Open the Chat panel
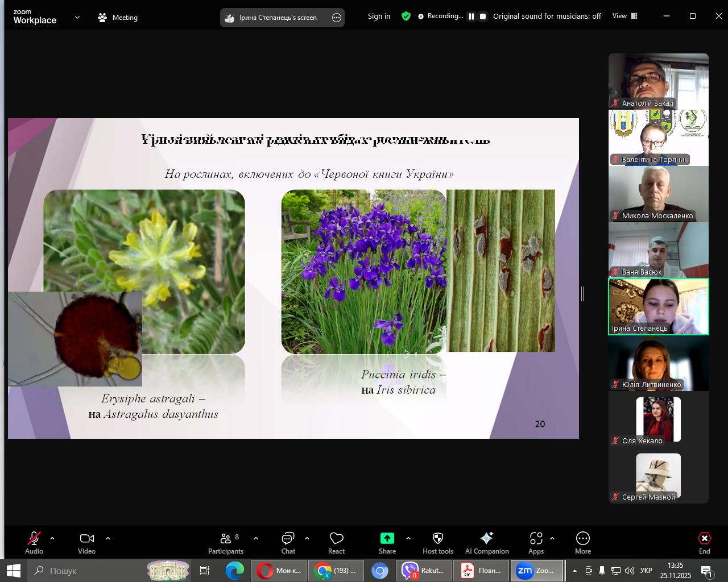728x582 pixels. tap(288, 542)
